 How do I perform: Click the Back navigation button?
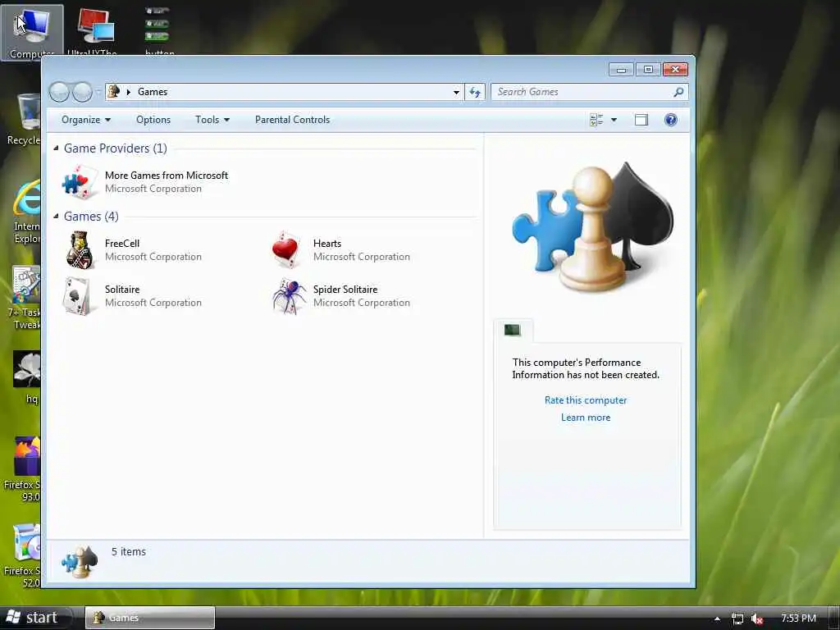click(59, 92)
